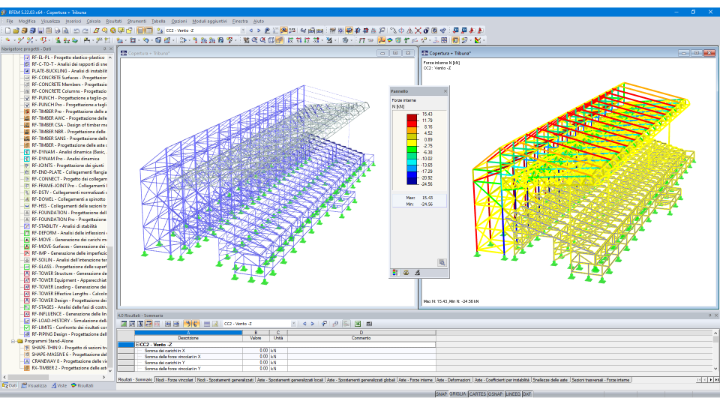
Task: Close the Pannello panel with its X
Action: 445,91
